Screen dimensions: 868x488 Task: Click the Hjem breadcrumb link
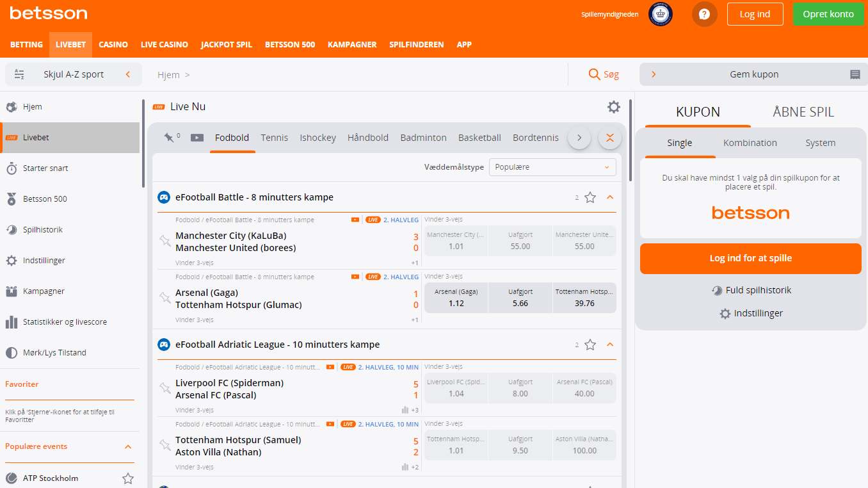pos(168,75)
